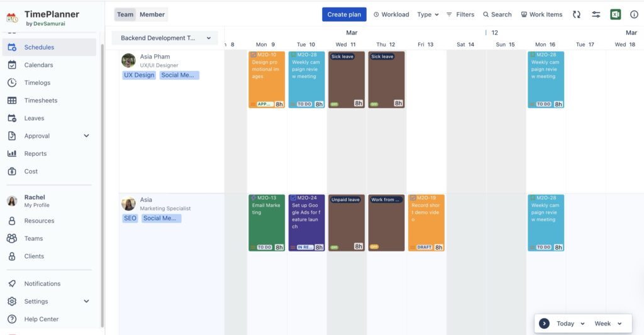Click the Help Center question icon
The image size is (644, 335).
point(12,319)
